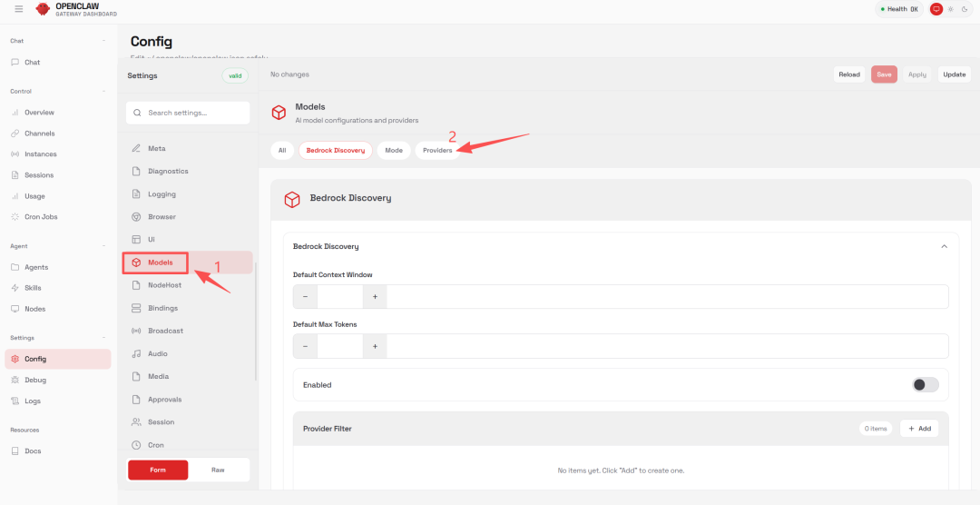Select the Approvals settings category
The image size is (980, 505).
point(188,400)
